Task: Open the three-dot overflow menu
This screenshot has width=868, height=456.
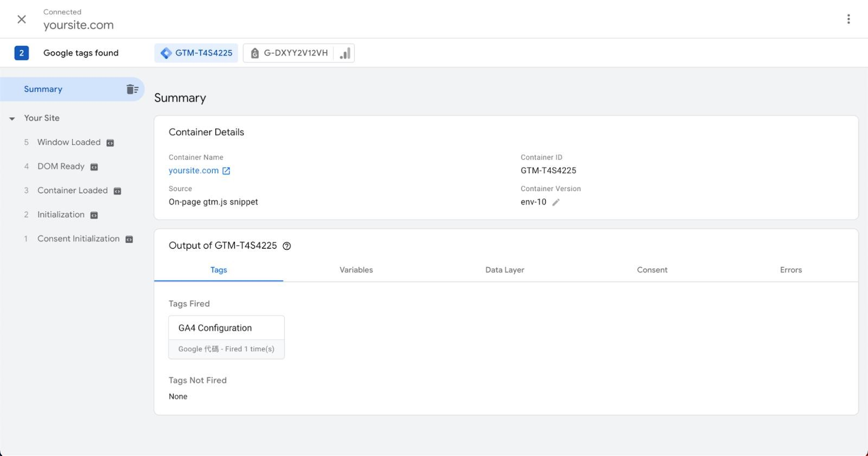Action: (848, 19)
